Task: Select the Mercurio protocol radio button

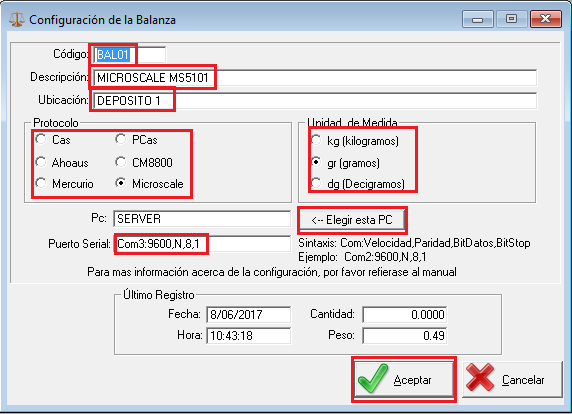Action: click(41, 183)
